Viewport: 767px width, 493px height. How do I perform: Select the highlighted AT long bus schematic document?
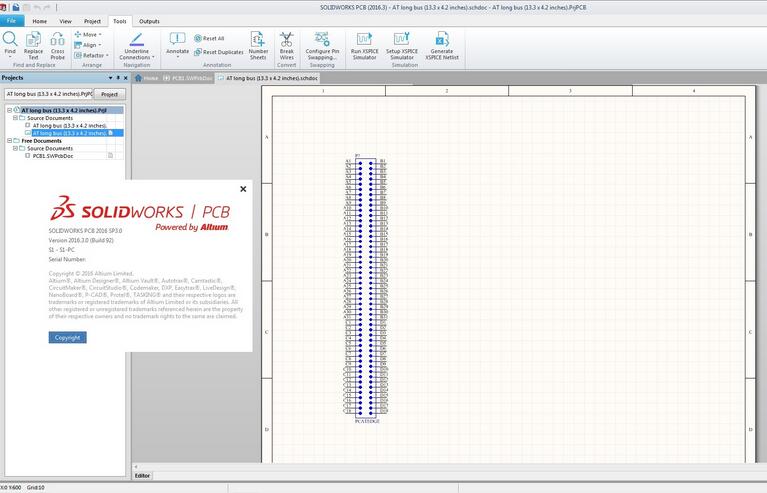tap(69, 133)
